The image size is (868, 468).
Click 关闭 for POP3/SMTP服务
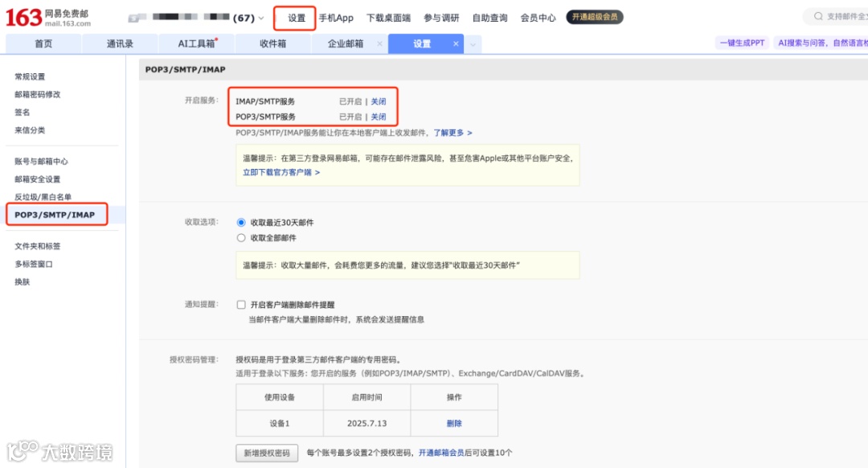[x=379, y=117]
